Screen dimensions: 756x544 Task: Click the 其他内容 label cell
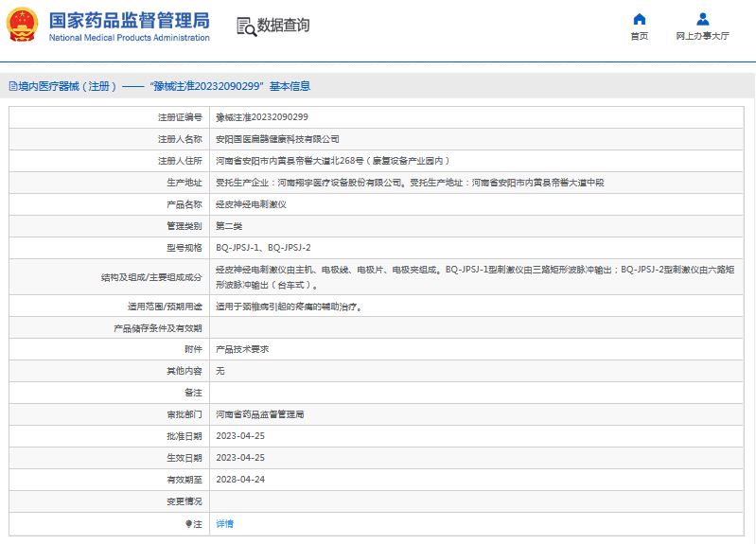(x=110, y=371)
